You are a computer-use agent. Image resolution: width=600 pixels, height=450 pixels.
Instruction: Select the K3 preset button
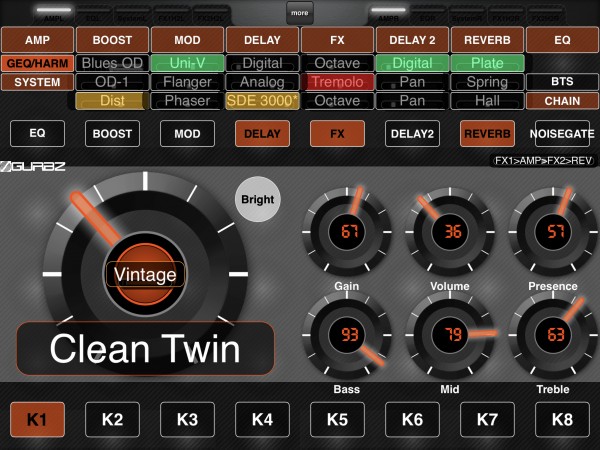point(187,419)
